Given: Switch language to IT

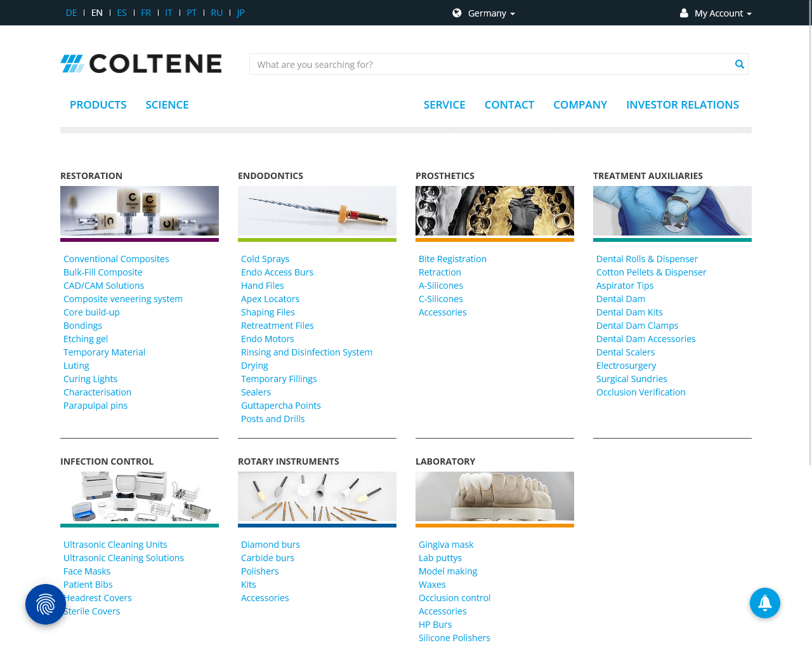Looking at the screenshot, I should coord(169,13).
